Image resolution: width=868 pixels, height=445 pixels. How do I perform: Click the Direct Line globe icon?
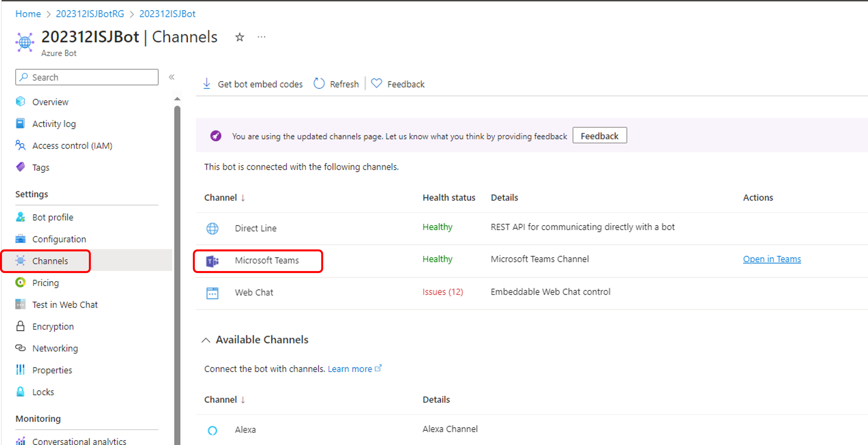(x=212, y=229)
